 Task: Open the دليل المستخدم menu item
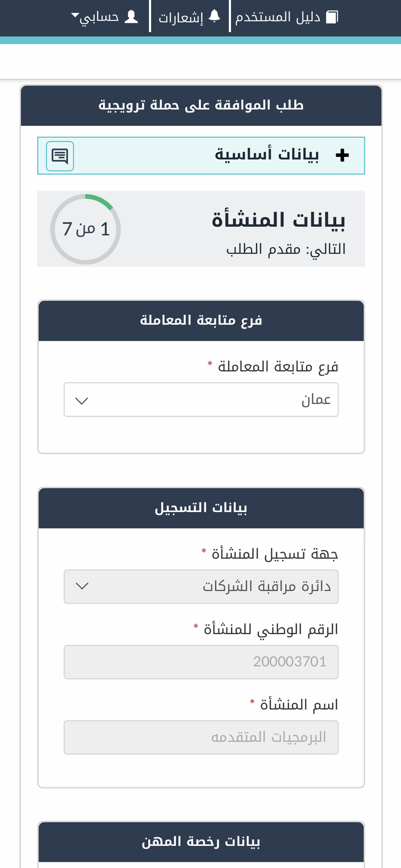click(286, 17)
